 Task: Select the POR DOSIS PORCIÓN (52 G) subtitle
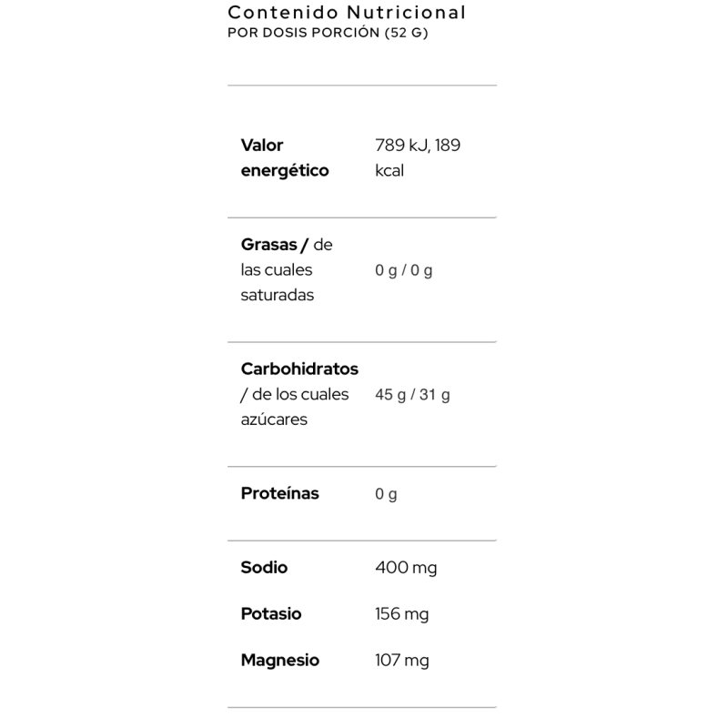pyautogui.click(x=328, y=33)
